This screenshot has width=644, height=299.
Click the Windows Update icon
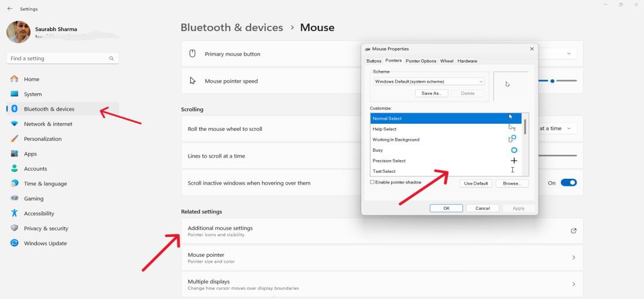pyautogui.click(x=14, y=243)
